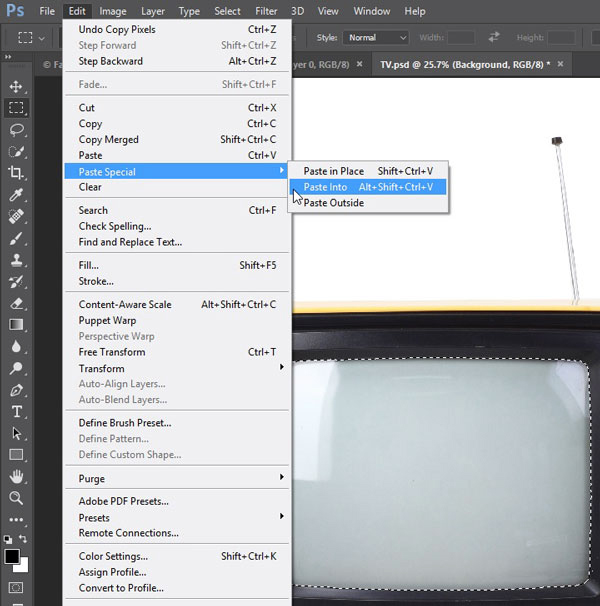
Task: Choose Step Backward
Action: 177,61
